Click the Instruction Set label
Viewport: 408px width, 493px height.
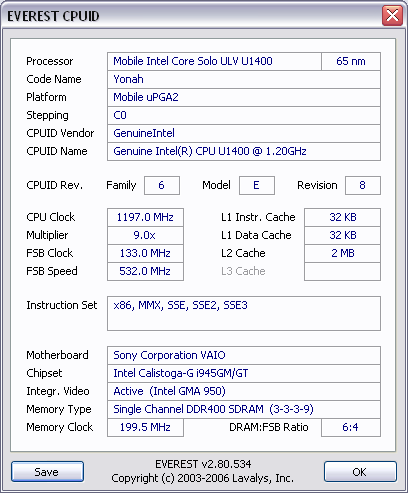[x=62, y=305]
